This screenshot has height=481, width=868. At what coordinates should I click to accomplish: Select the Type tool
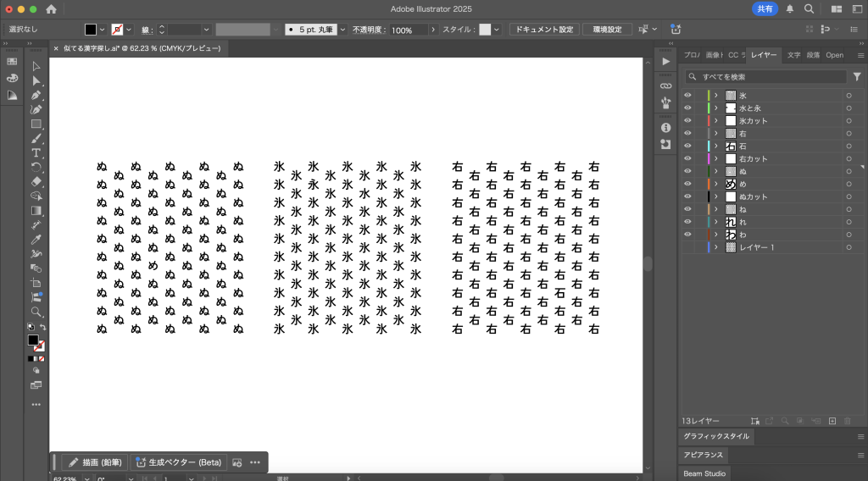[x=36, y=152]
